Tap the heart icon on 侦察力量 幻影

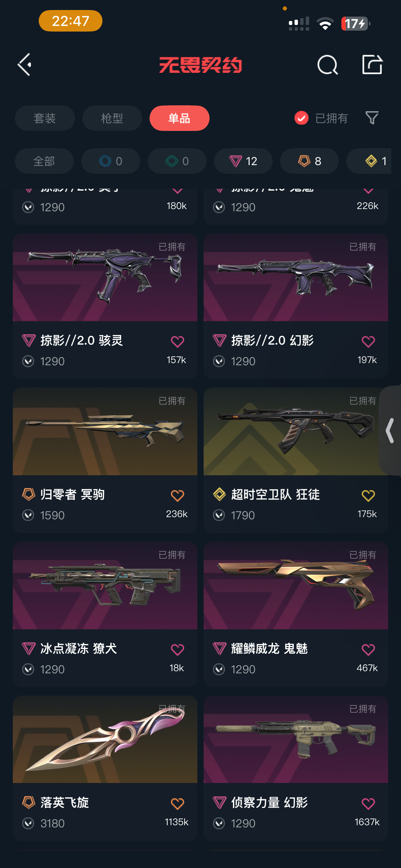[368, 804]
